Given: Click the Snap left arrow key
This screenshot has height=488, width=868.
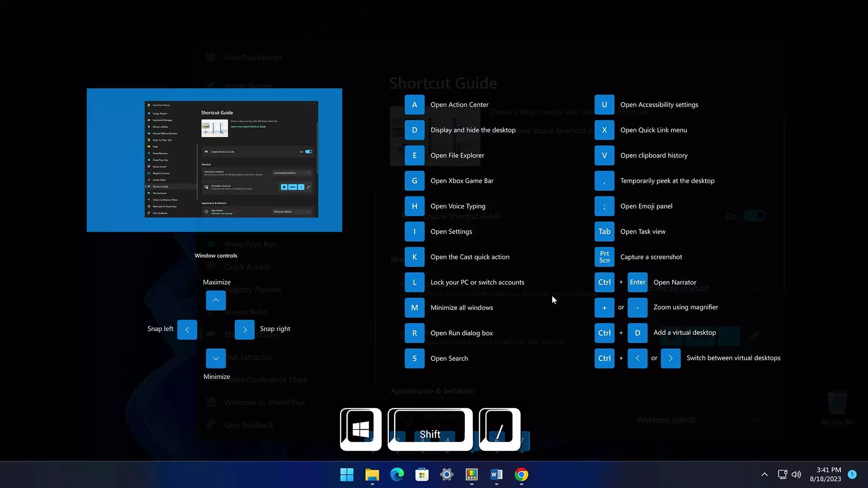Looking at the screenshot, I should click(x=187, y=329).
